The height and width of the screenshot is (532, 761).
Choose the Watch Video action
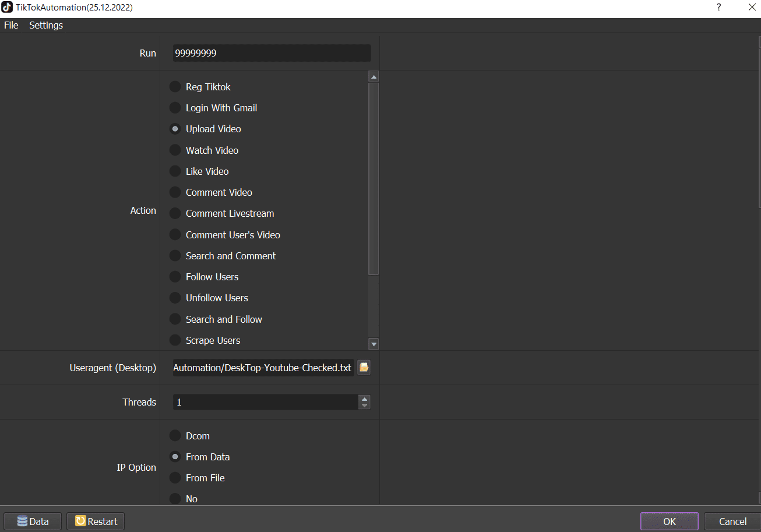click(x=204, y=150)
